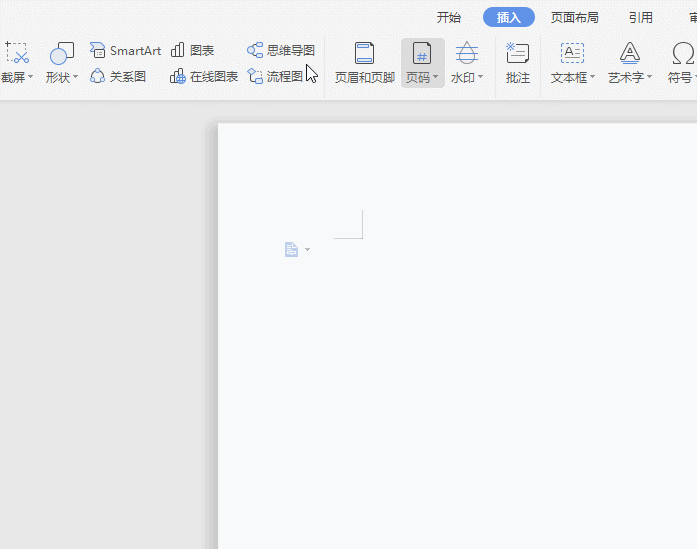The height and width of the screenshot is (549, 697).
Task: Click the 流程图 flowchart icon
Action: 255,77
